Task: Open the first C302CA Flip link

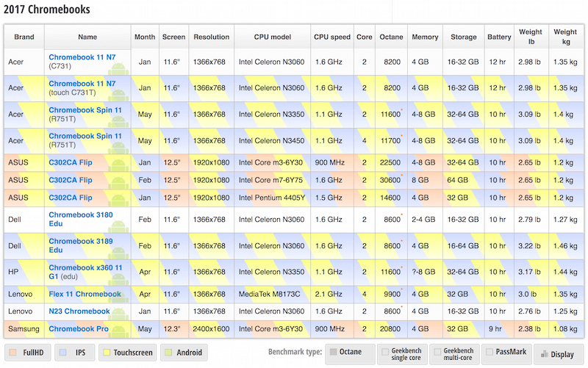Action: (71, 161)
